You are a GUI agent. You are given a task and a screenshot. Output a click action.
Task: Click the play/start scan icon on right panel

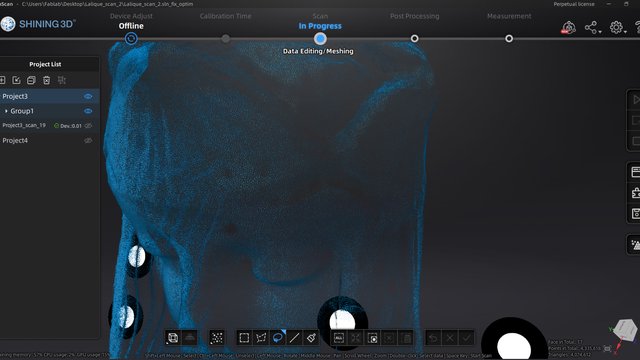[x=635, y=99]
